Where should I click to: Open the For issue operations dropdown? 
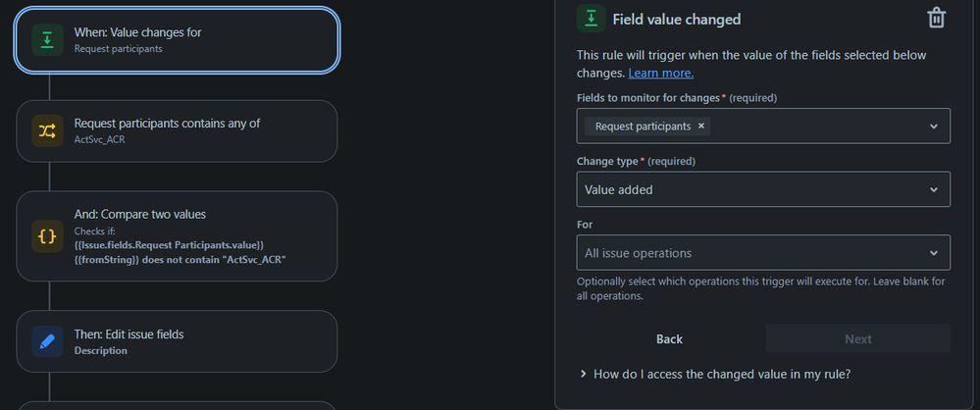click(932, 253)
